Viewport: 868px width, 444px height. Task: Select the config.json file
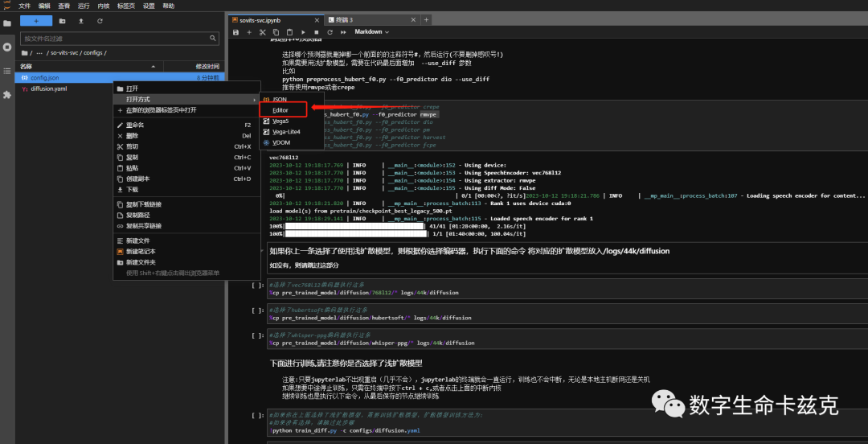120,77
